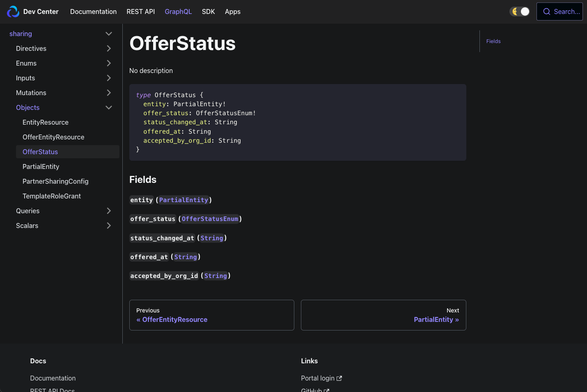Open the REST API nav item
Image resolution: width=587 pixels, height=392 pixels.
click(x=141, y=11)
